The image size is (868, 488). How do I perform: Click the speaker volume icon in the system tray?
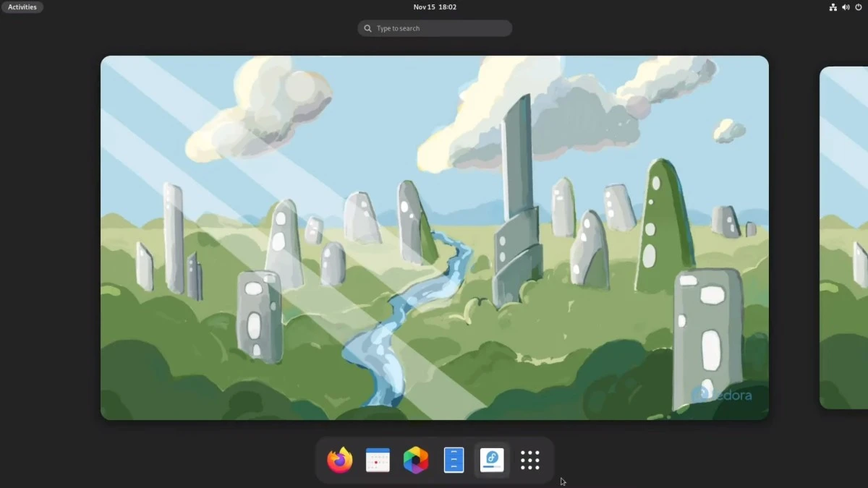(x=846, y=7)
